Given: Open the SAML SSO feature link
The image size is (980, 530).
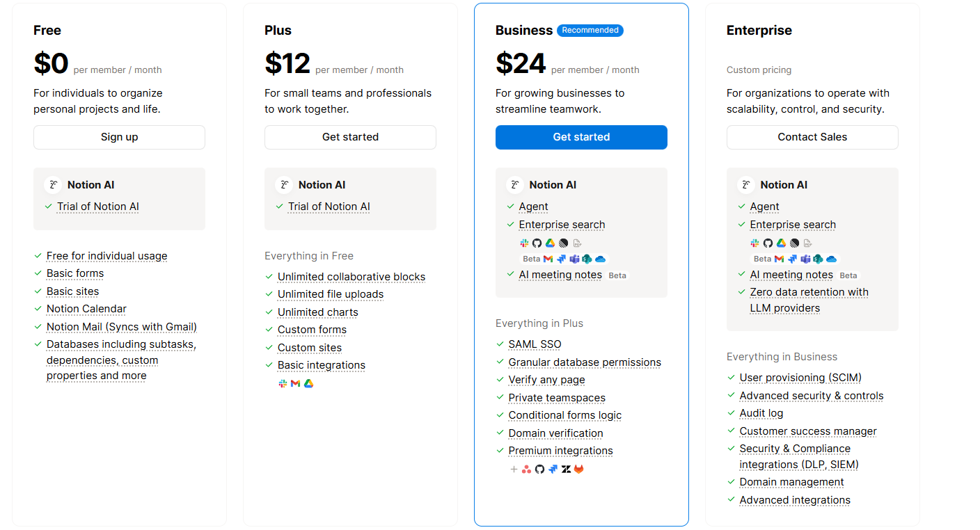Looking at the screenshot, I should [535, 344].
